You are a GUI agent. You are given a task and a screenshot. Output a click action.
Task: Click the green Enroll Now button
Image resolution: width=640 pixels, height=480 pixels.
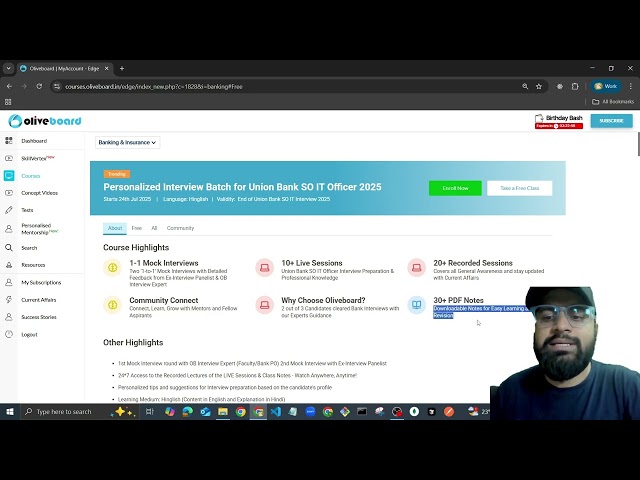455,188
